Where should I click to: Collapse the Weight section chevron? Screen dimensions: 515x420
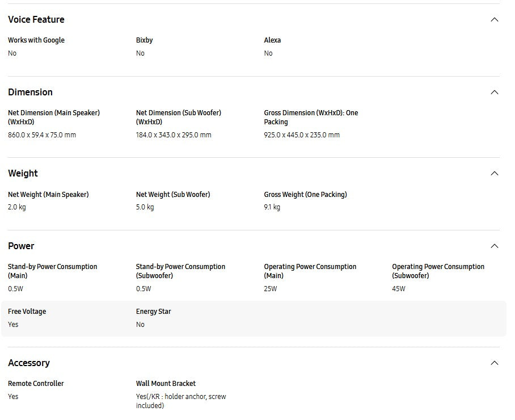click(494, 174)
